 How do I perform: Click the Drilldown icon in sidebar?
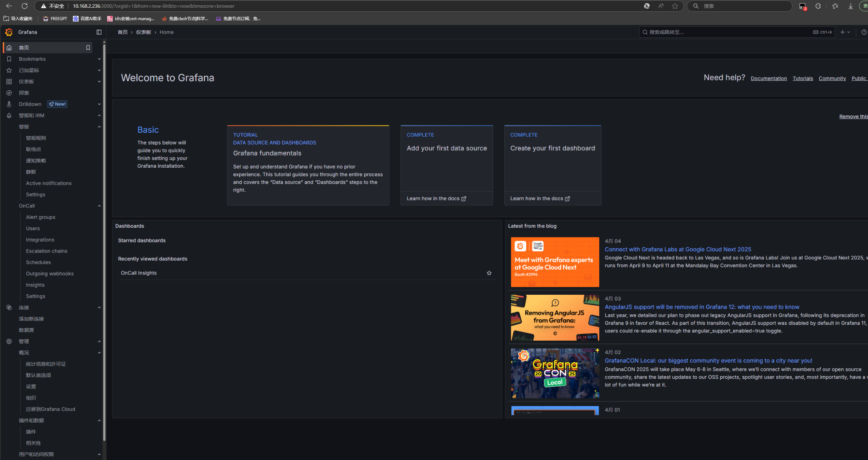(x=9, y=104)
